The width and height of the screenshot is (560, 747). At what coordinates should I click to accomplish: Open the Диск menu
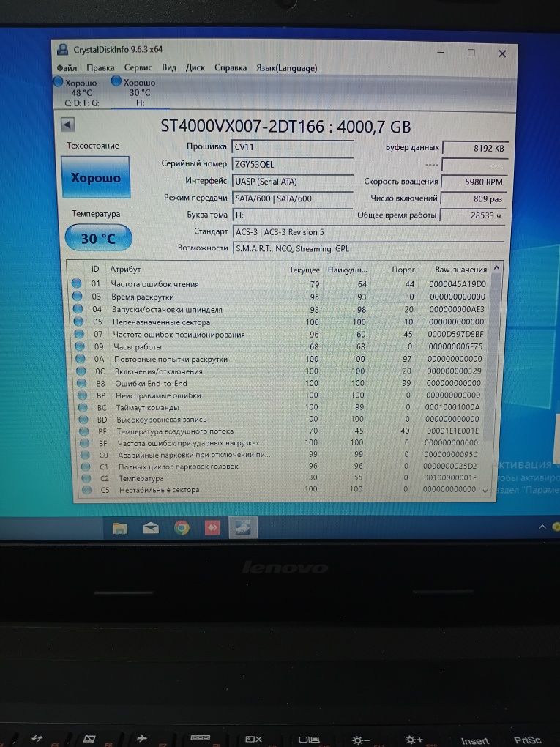tap(195, 67)
